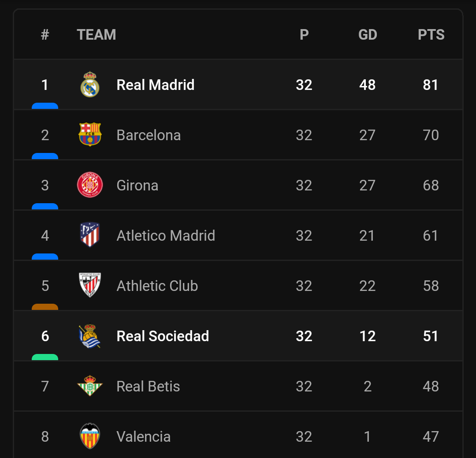This screenshot has width=476, height=458.
Task: Click the Barcelona club crest
Action: coord(89,135)
